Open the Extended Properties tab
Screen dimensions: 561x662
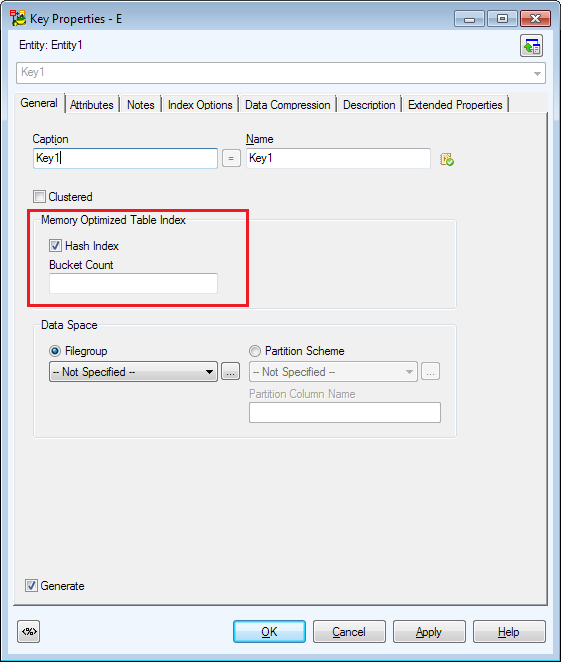[455, 105]
